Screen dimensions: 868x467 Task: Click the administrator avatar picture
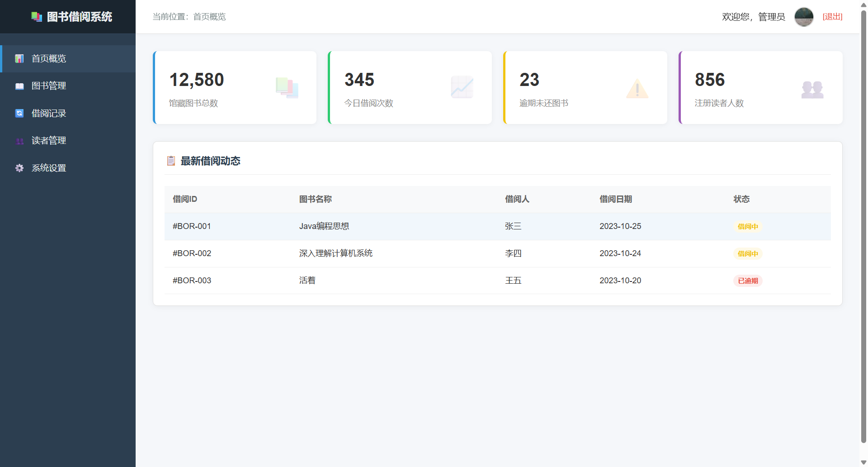click(804, 17)
